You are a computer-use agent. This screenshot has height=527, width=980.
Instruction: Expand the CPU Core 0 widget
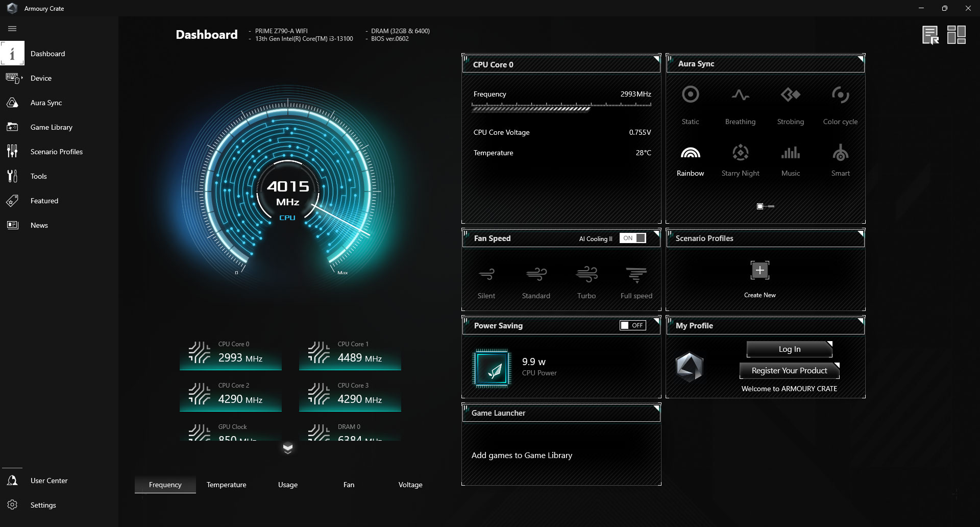[657, 58]
